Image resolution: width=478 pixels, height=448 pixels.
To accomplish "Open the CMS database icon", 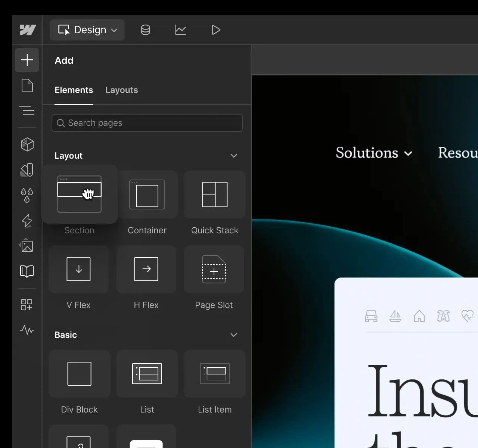I will (146, 30).
